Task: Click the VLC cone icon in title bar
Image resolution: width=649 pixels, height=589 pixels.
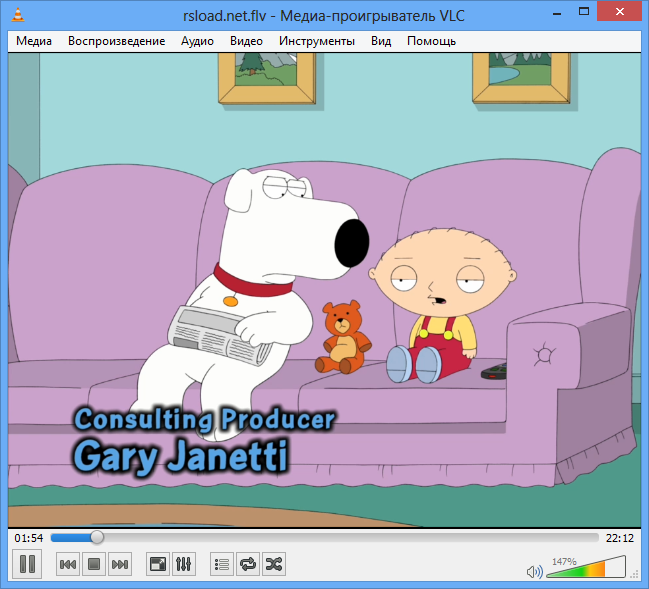Action: pyautogui.click(x=18, y=15)
